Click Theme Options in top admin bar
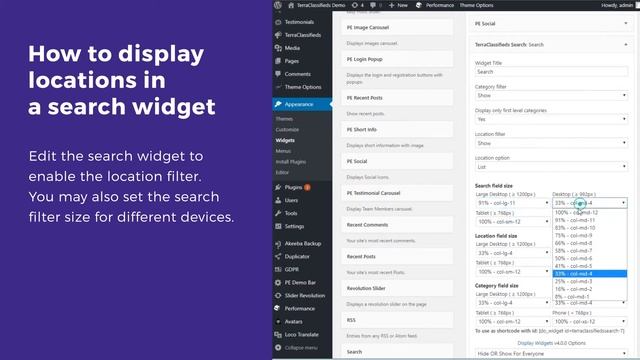Screen dimensions: 640x360 [476, 5]
